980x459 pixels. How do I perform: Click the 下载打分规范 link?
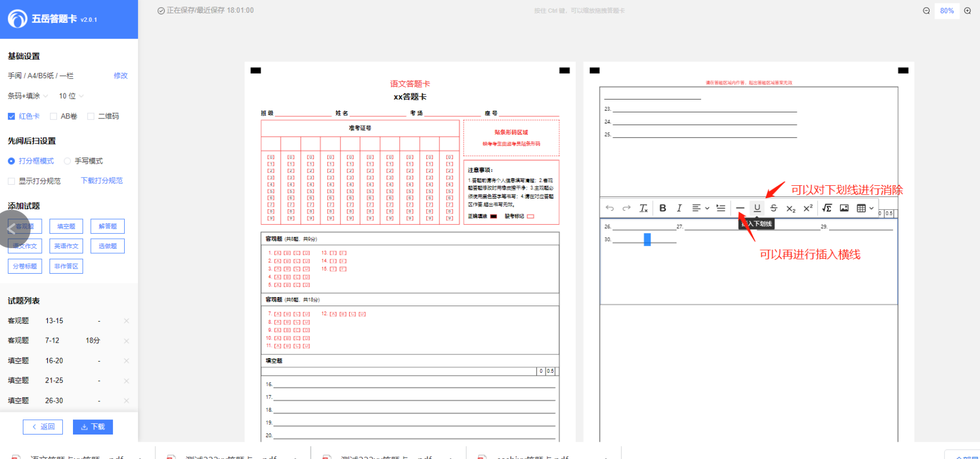[102, 181]
